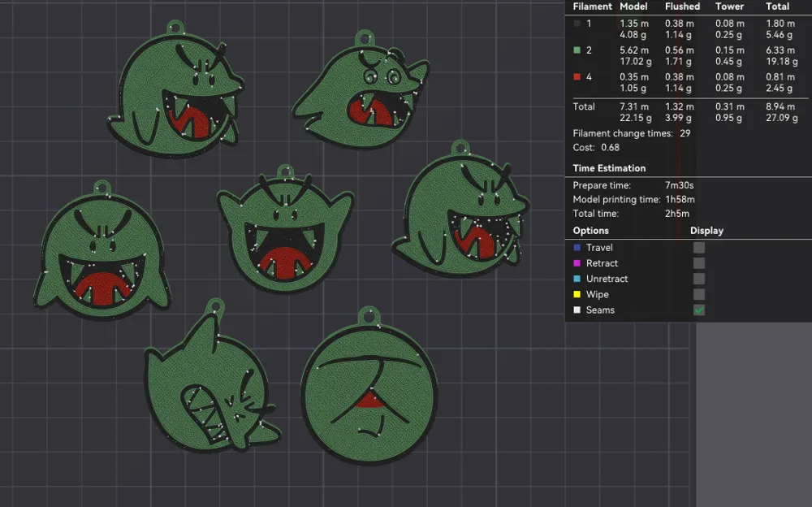Click the "19.18 g" total weight value
The height and width of the screenshot is (507, 812).
pyautogui.click(x=782, y=62)
